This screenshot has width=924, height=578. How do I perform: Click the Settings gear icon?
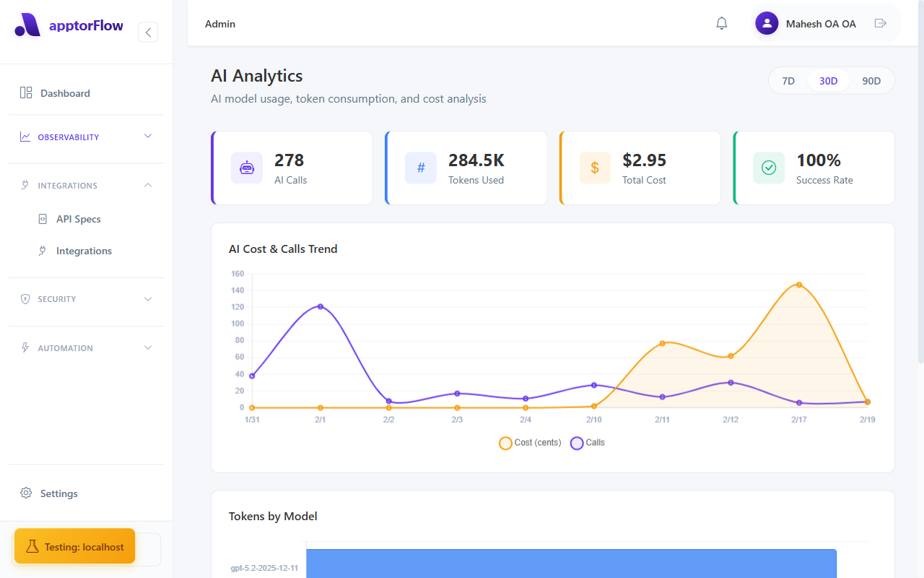[x=27, y=493]
